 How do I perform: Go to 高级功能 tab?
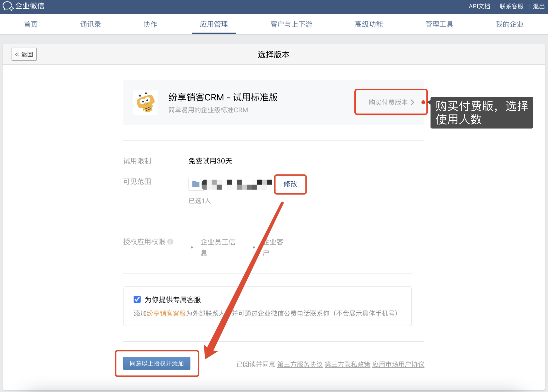[x=369, y=24]
